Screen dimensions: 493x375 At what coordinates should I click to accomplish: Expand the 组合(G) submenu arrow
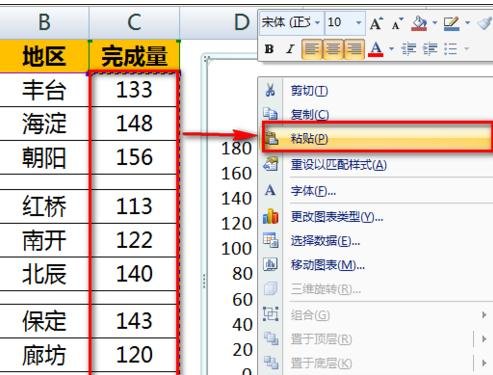[484, 315]
